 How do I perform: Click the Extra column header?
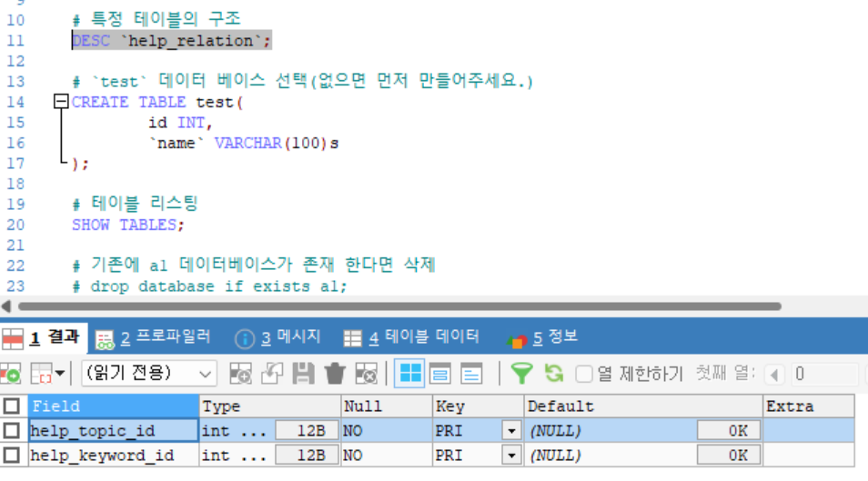click(808, 406)
